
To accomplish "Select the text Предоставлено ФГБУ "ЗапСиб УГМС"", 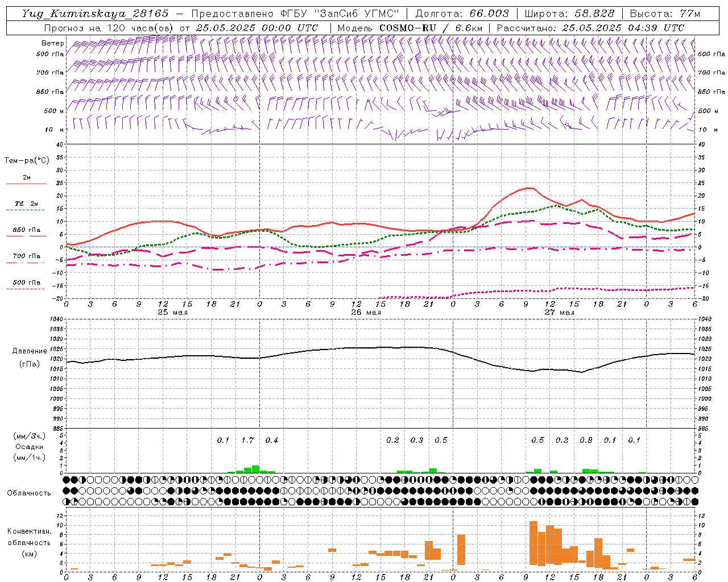I will tap(295, 14).
